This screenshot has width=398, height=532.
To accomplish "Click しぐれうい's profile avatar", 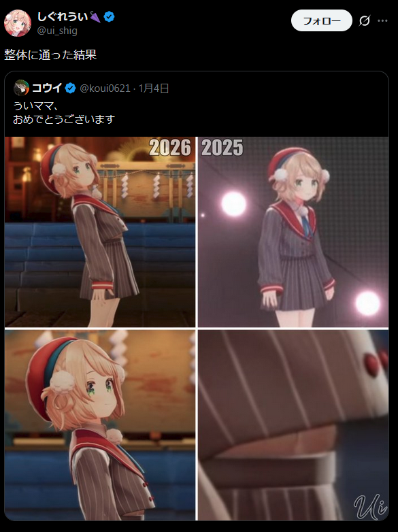I will (x=18, y=22).
